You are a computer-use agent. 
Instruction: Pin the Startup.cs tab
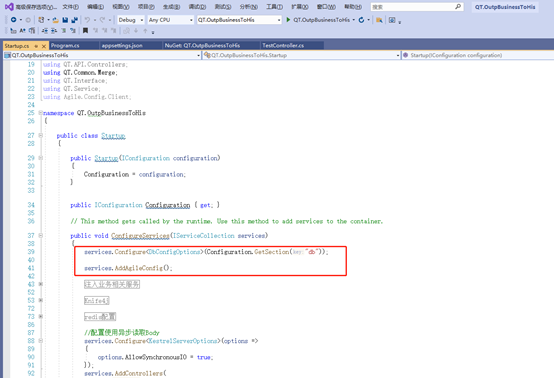click(x=36, y=46)
